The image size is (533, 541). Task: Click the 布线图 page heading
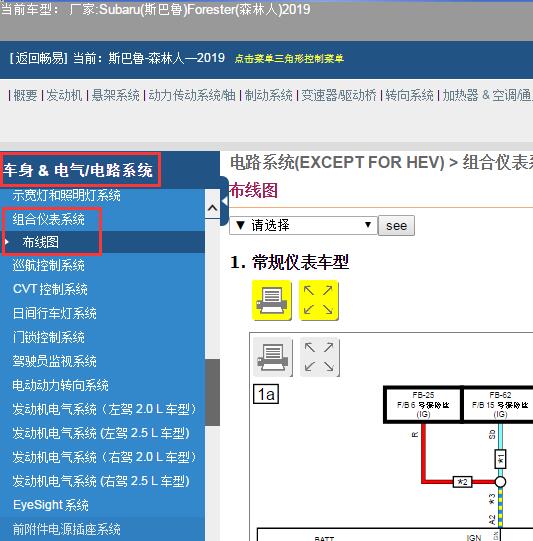pos(254,190)
